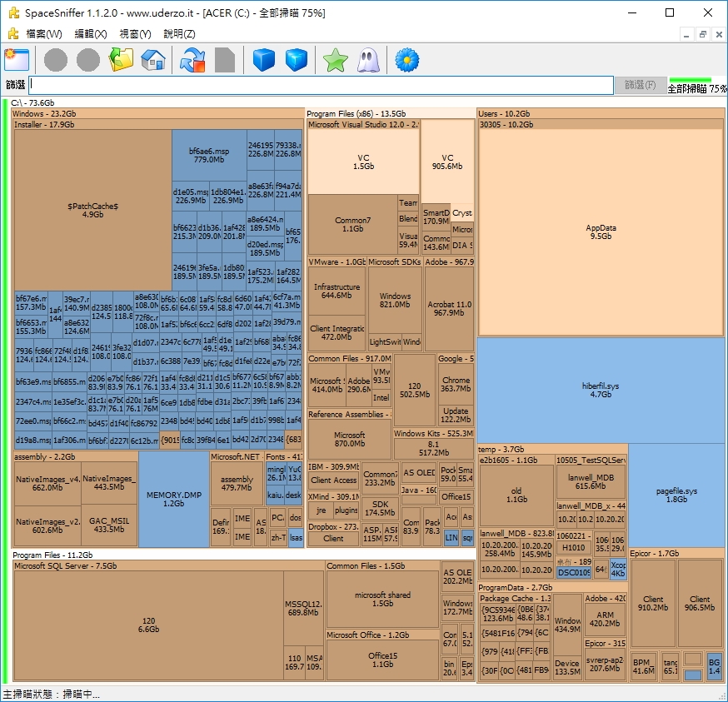The width and height of the screenshot is (728, 702).
Task: Click the Office15 1.1Gb block
Action: (382, 660)
